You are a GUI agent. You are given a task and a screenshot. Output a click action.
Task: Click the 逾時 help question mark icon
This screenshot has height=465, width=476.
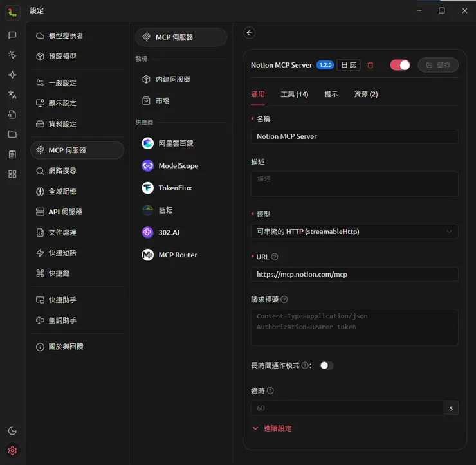270,391
